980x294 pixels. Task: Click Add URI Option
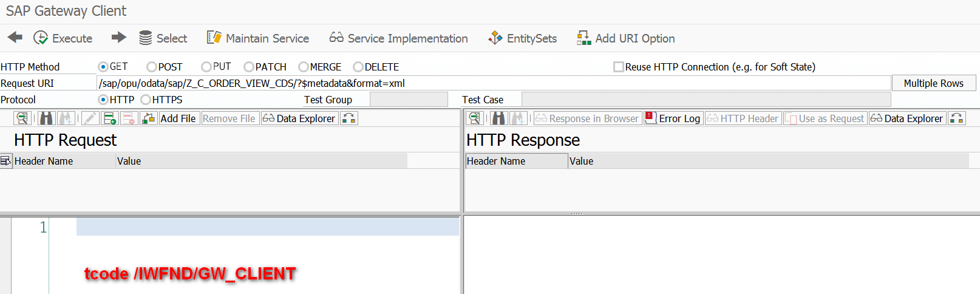[x=626, y=38]
